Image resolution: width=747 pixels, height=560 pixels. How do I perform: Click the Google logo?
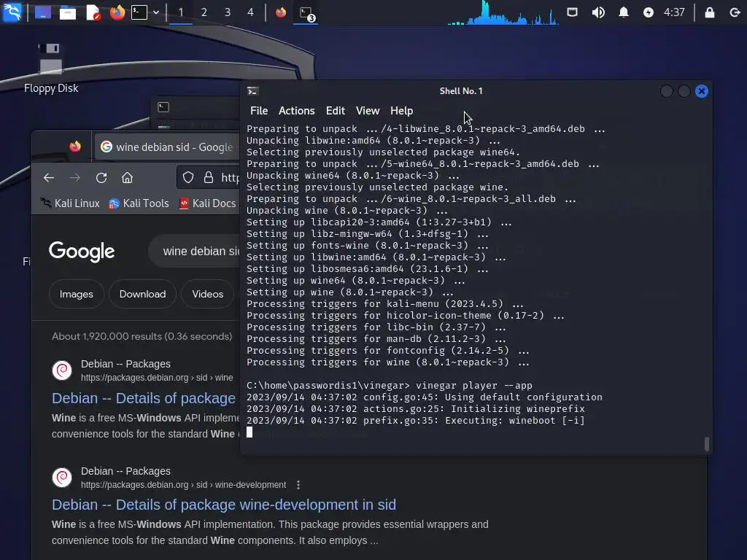click(82, 251)
